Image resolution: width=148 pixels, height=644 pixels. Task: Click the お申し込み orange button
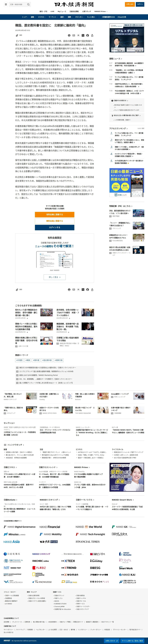point(130,4)
